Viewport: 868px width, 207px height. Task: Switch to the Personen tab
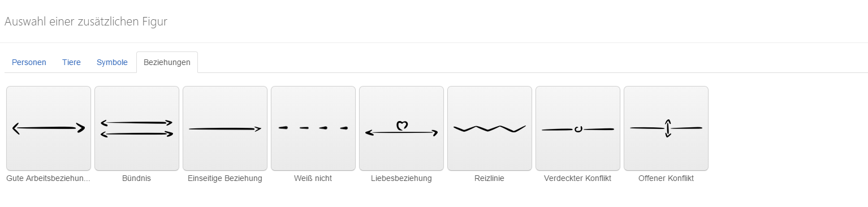click(x=29, y=62)
